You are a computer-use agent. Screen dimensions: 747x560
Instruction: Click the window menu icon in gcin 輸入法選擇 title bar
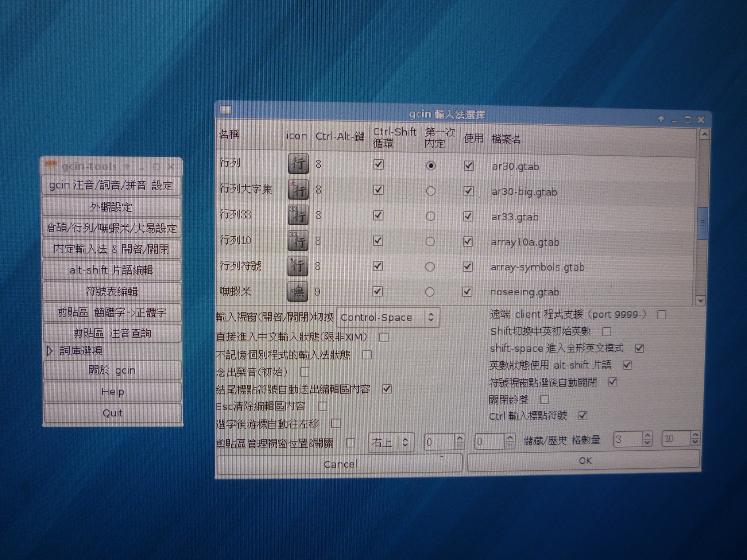[225, 110]
